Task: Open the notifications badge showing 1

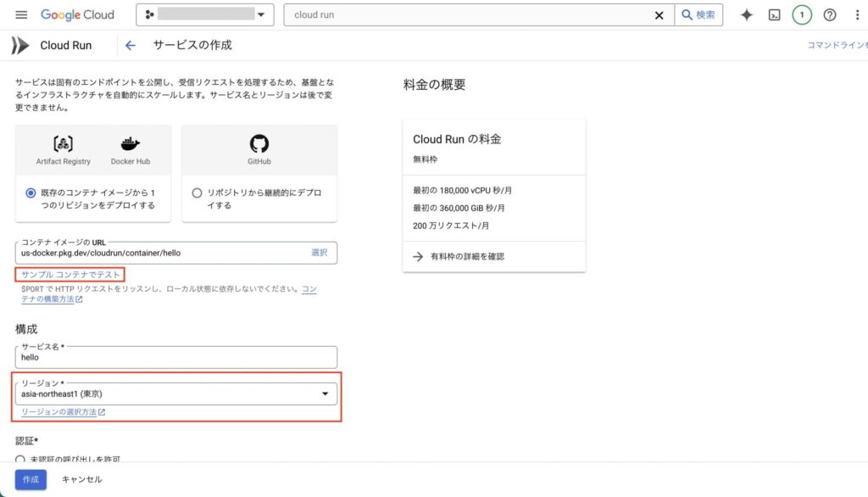Action: coord(802,15)
